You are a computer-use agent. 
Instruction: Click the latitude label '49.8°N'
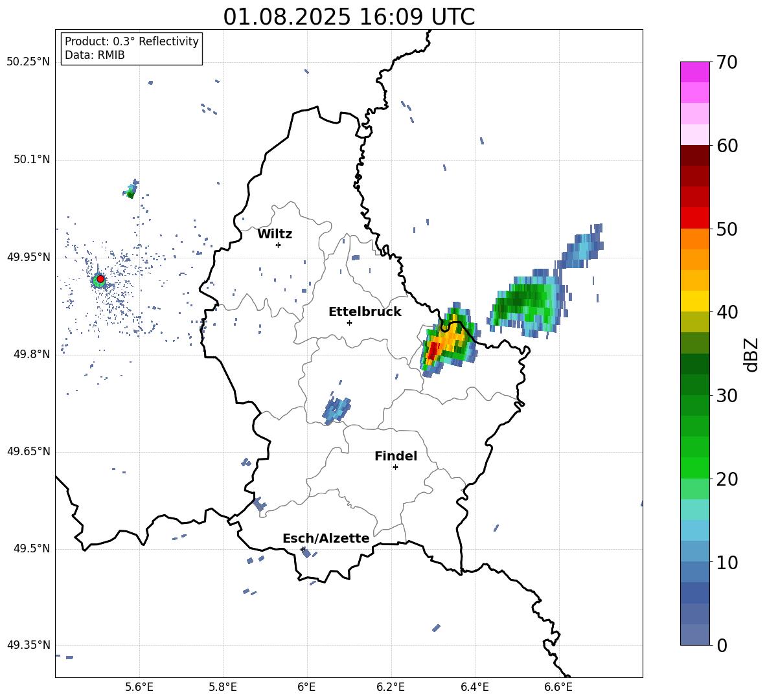click(32, 354)
